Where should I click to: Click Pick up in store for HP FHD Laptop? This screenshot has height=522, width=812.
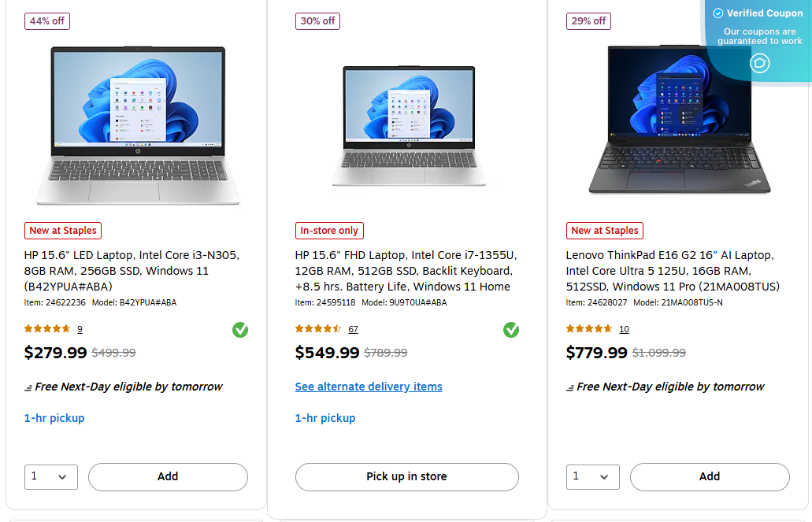click(406, 476)
